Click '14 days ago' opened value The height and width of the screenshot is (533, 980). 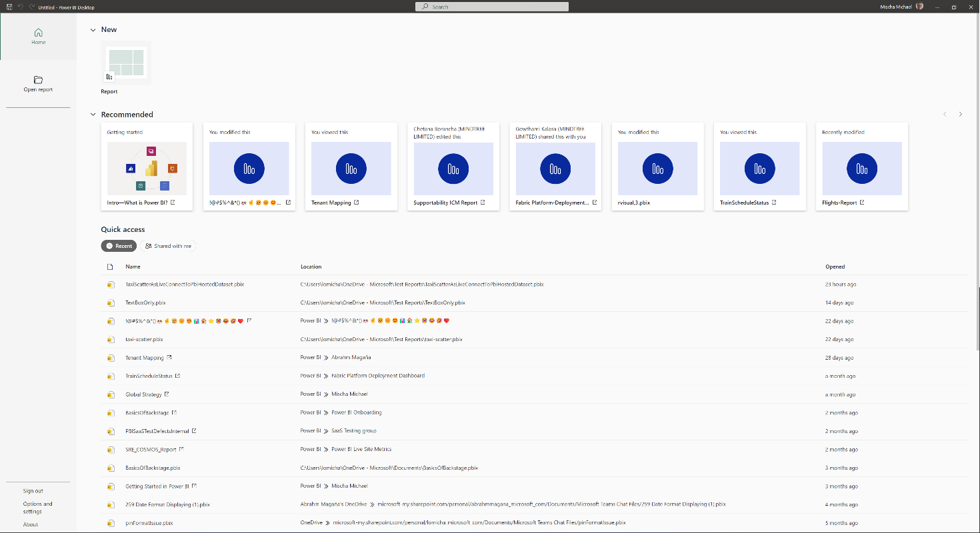point(839,302)
